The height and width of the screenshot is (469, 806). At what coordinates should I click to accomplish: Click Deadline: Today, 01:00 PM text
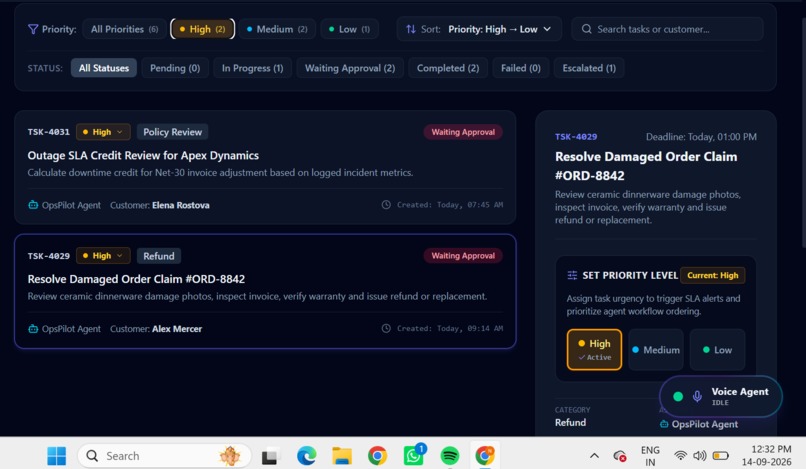tap(701, 137)
